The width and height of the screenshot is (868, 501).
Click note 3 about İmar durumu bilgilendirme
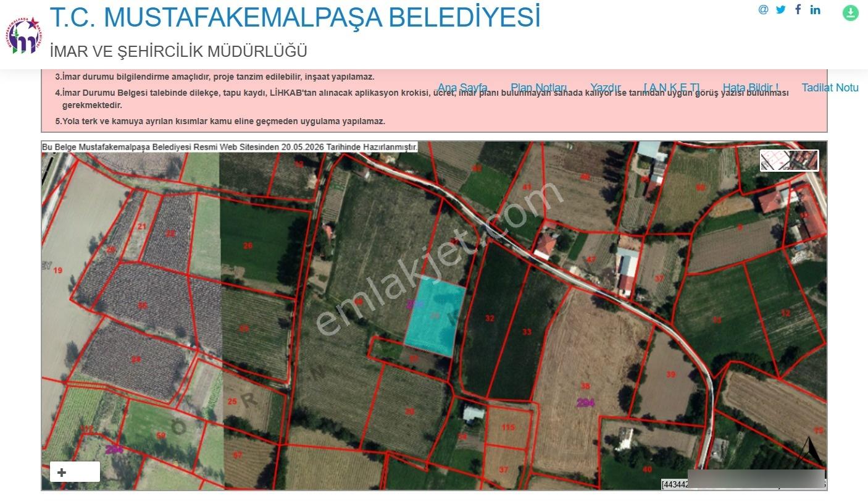(215, 77)
